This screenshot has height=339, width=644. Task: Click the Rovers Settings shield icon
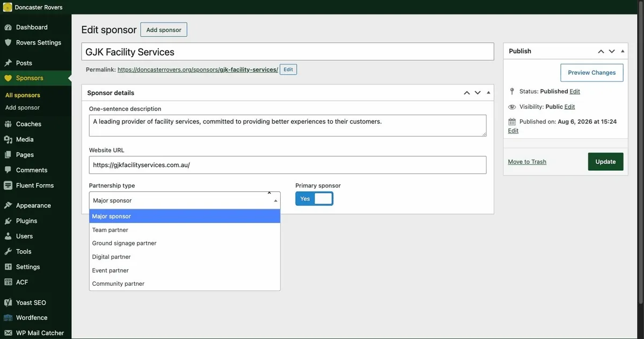click(x=8, y=42)
